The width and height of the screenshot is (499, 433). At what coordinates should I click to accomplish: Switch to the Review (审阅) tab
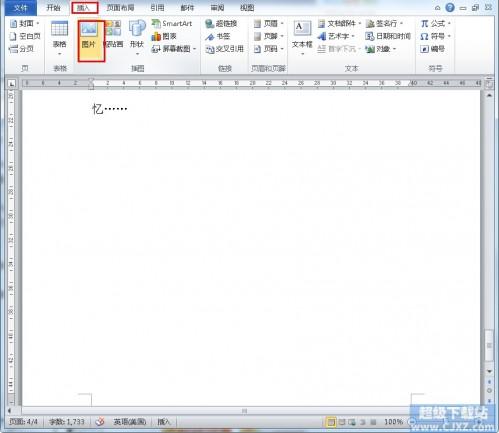tap(217, 8)
